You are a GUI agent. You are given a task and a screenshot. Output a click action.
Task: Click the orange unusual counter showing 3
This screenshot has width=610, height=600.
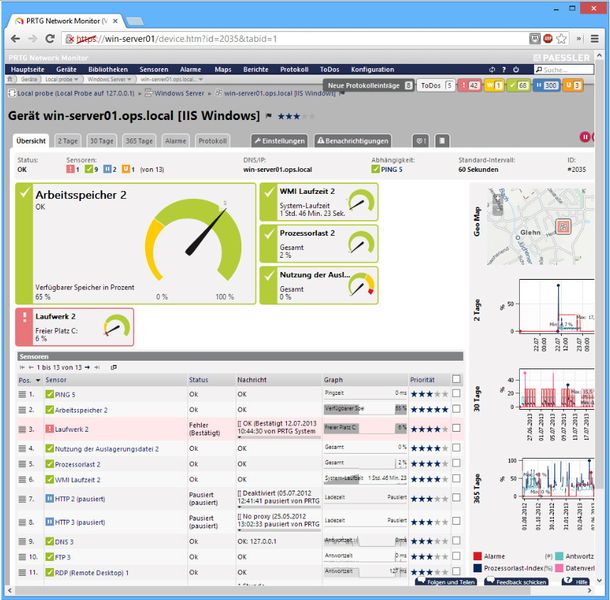tap(573, 85)
